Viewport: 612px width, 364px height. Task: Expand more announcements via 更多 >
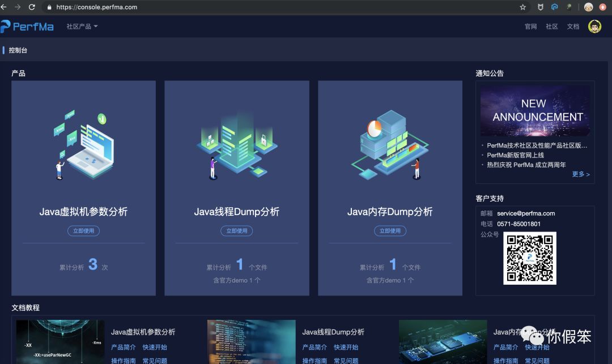(x=581, y=174)
